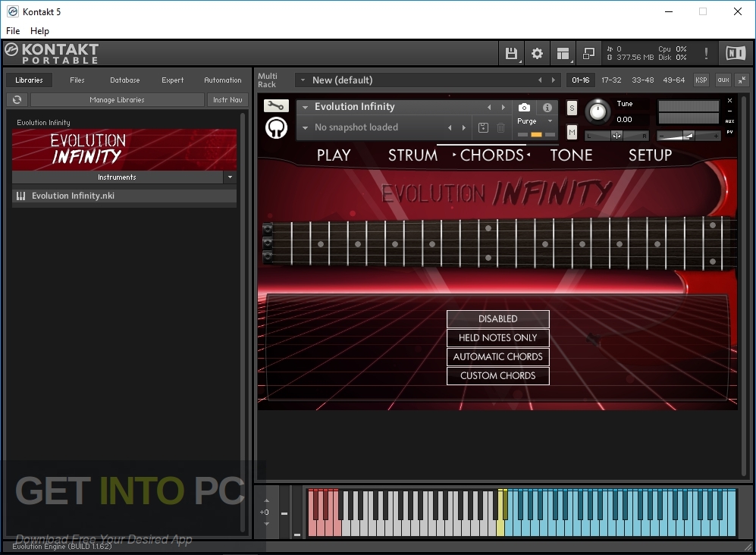The width and height of the screenshot is (756, 555).
Task: Select previous multi rack preset arrow
Action: point(540,80)
